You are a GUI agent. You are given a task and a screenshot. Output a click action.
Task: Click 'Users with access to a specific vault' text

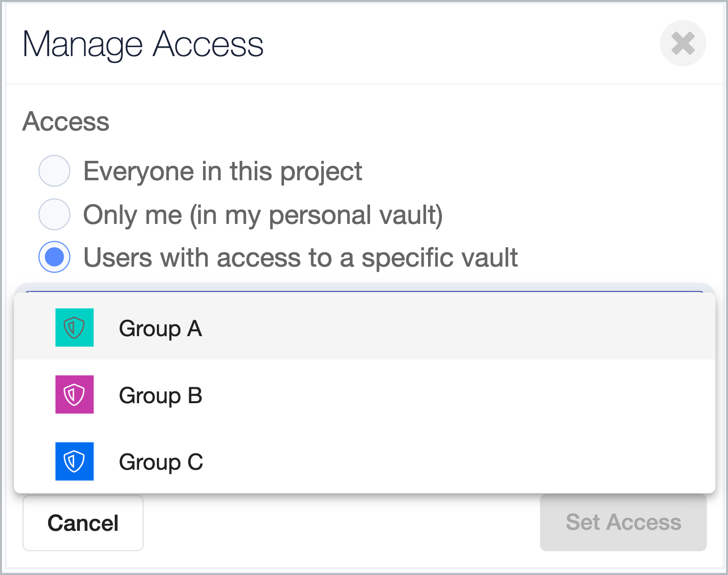click(300, 258)
